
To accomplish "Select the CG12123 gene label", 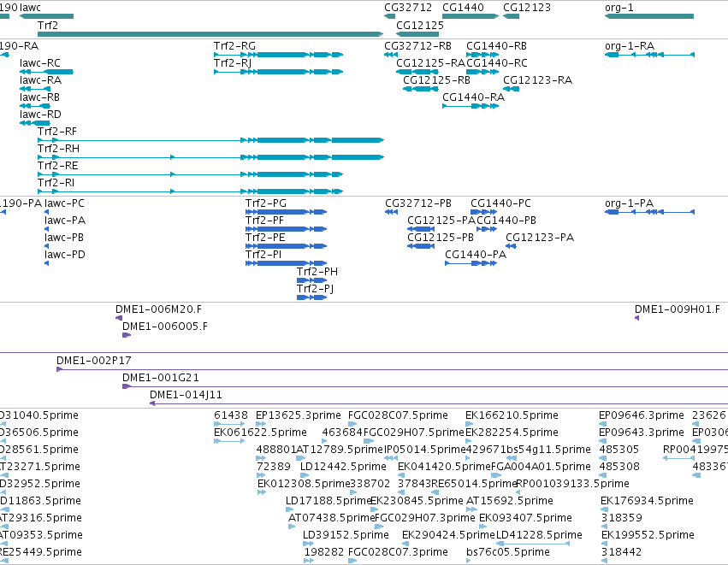I will [526, 8].
